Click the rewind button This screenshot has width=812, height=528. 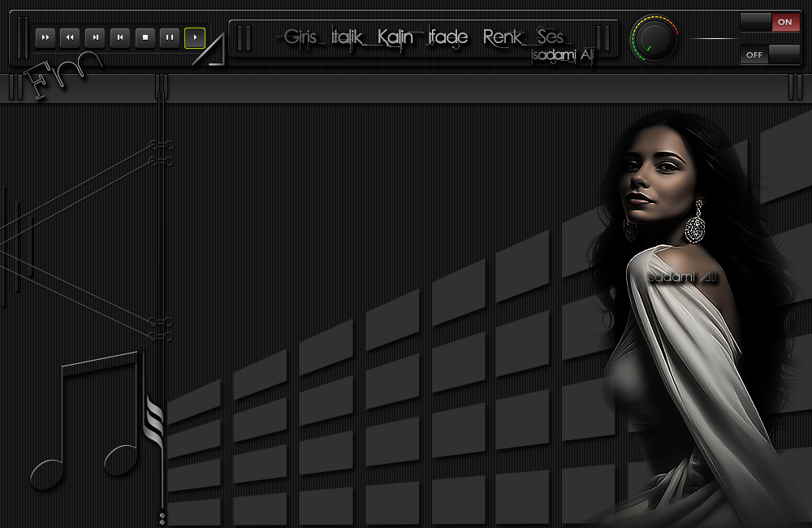tap(70, 38)
